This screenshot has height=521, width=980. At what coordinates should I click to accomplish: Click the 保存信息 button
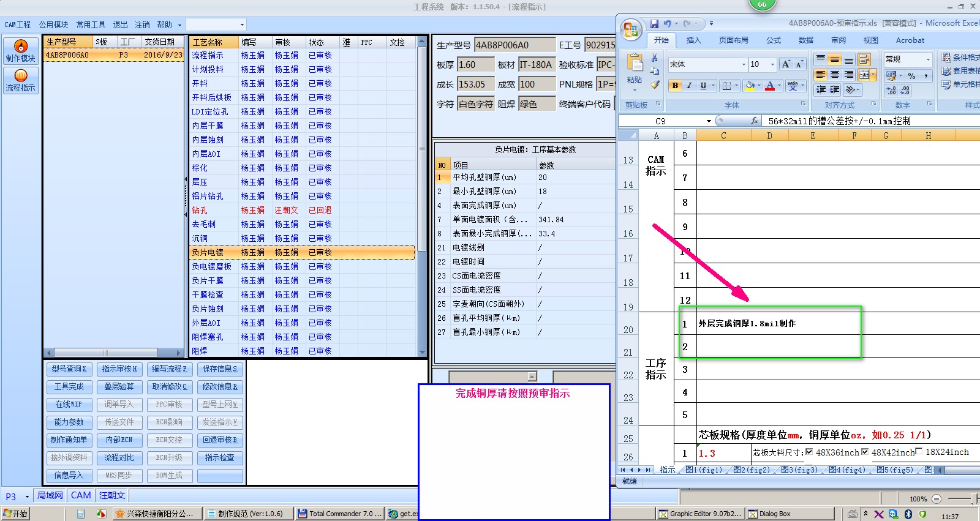click(220, 369)
